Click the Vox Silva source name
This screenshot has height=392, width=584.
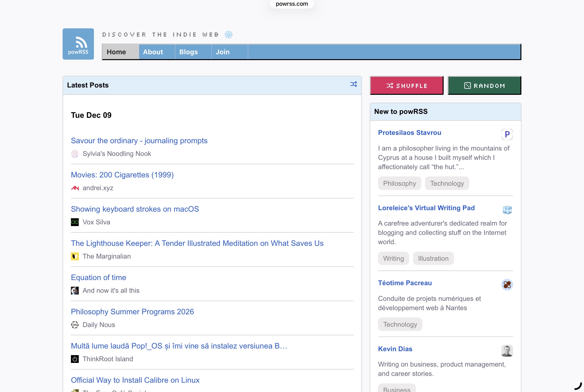(96, 222)
